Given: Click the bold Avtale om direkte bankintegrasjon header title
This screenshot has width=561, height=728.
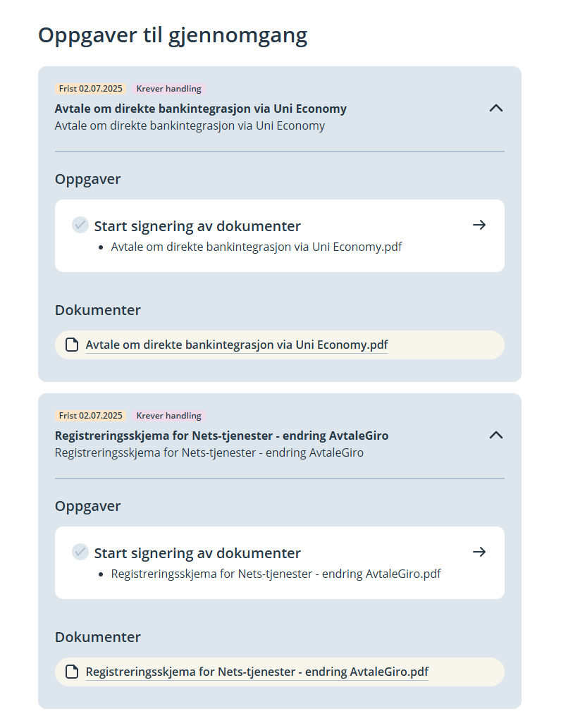Looking at the screenshot, I should pyautogui.click(x=201, y=109).
